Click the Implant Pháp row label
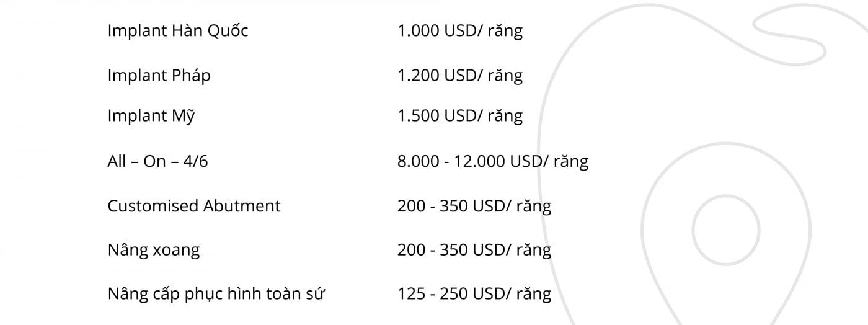Image resolution: width=868 pixels, height=325 pixels. [159, 76]
